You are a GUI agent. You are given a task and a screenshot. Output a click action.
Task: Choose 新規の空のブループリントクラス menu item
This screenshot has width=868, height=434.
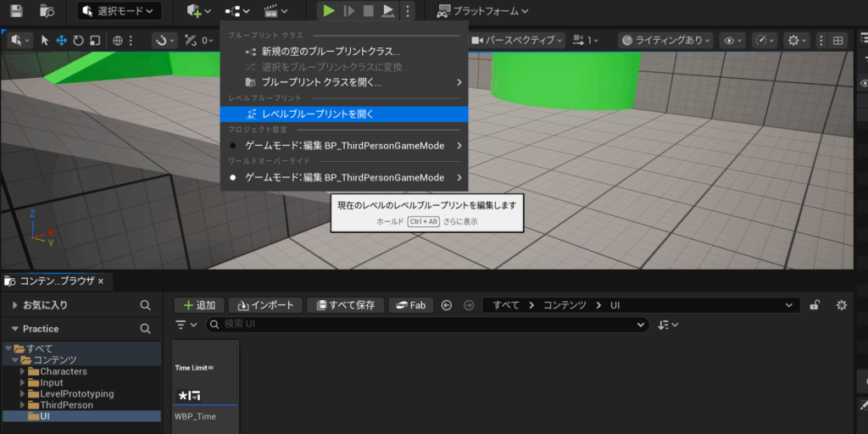(x=331, y=52)
